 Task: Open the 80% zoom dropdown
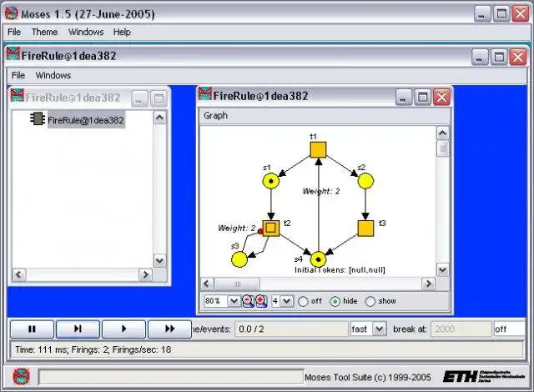[234, 301]
